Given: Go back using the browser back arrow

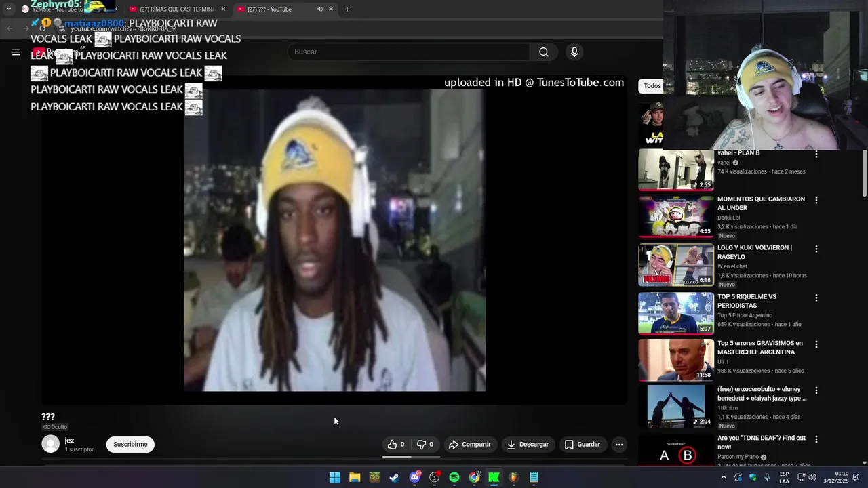Looking at the screenshot, I should (x=9, y=28).
